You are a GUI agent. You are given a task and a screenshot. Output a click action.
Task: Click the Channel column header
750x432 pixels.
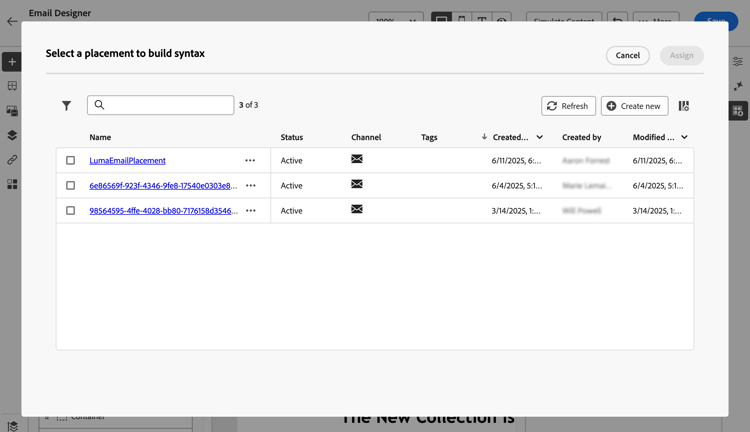click(366, 137)
